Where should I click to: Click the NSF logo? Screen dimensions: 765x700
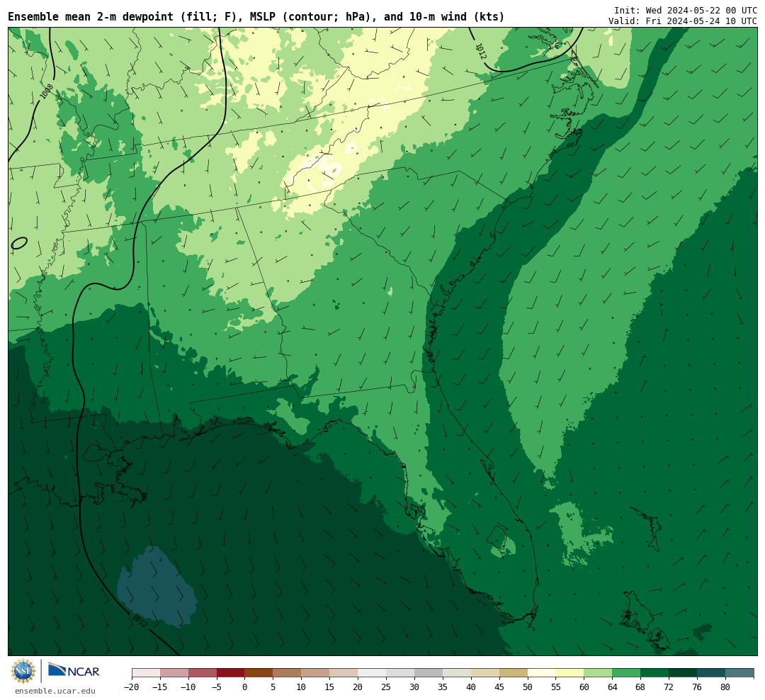[23, 671]
